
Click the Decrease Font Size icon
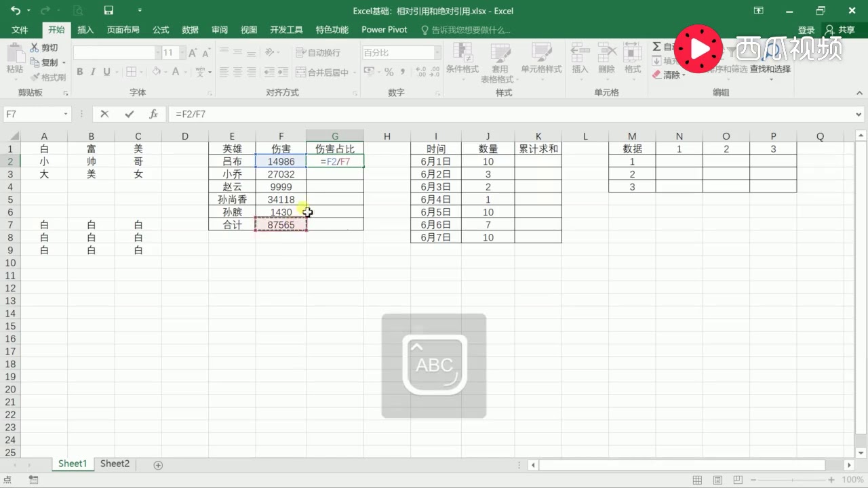(206, 53)
